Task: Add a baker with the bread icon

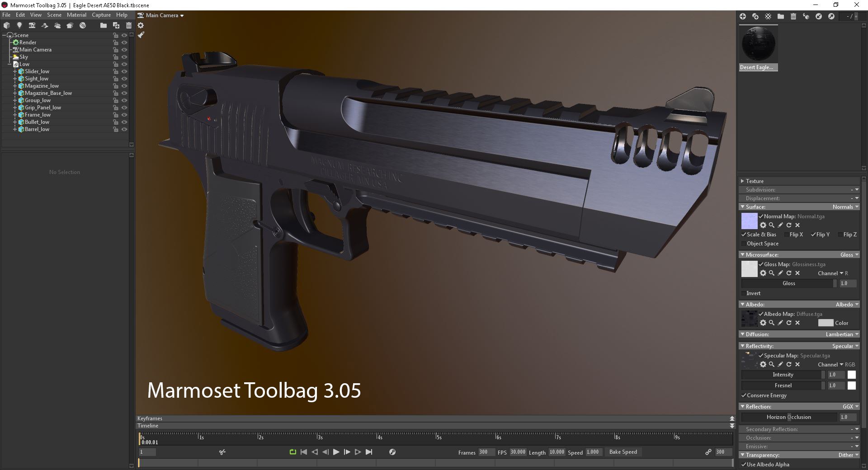Action: point(70,25)
